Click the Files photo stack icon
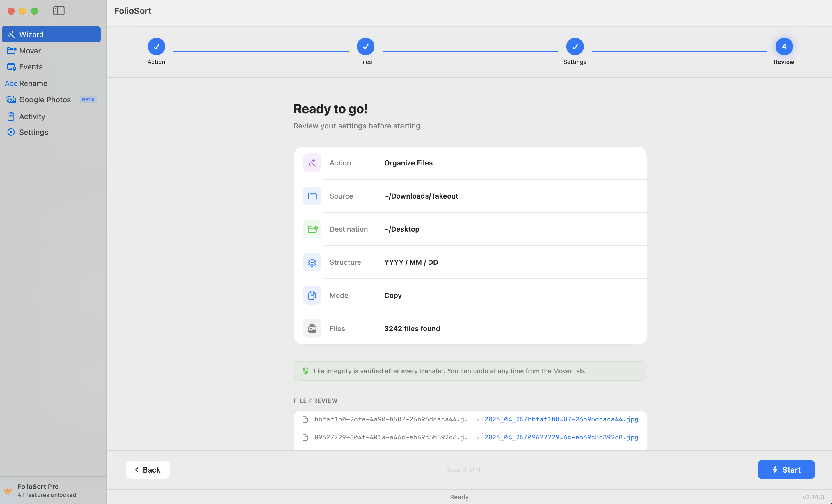832x504 pixels. 312,328
